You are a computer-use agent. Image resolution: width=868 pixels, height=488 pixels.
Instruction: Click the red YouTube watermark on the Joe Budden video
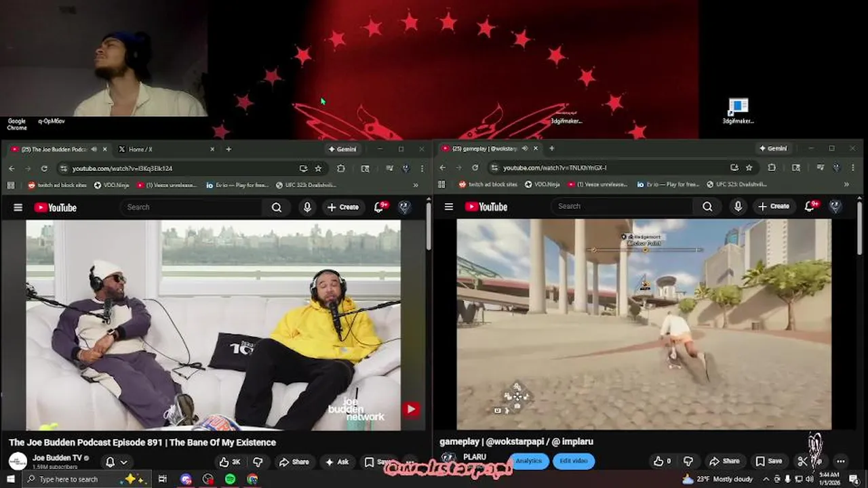pos(410,409)
